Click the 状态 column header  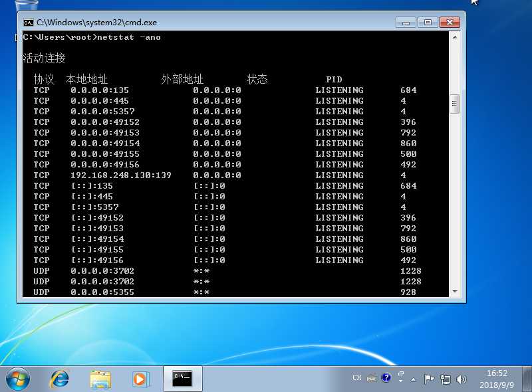click(x=257, y=79)
